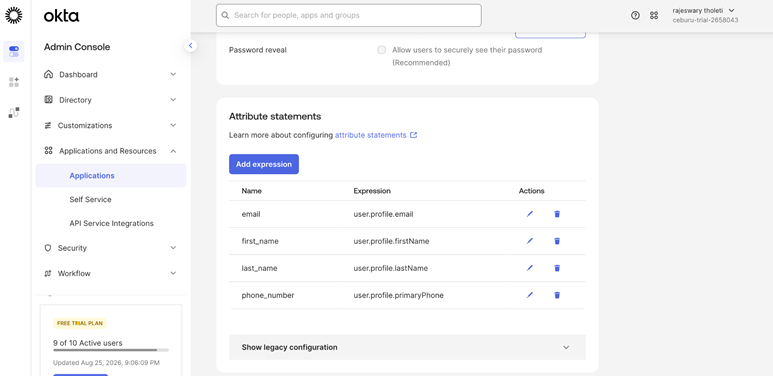Focus the search people, apps and groups field
The height and width of the screenshot is (376, 773).
[x=349, y=15]
